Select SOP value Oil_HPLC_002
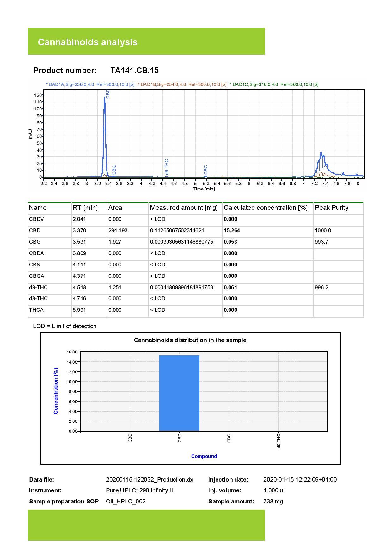 point(126,502)
